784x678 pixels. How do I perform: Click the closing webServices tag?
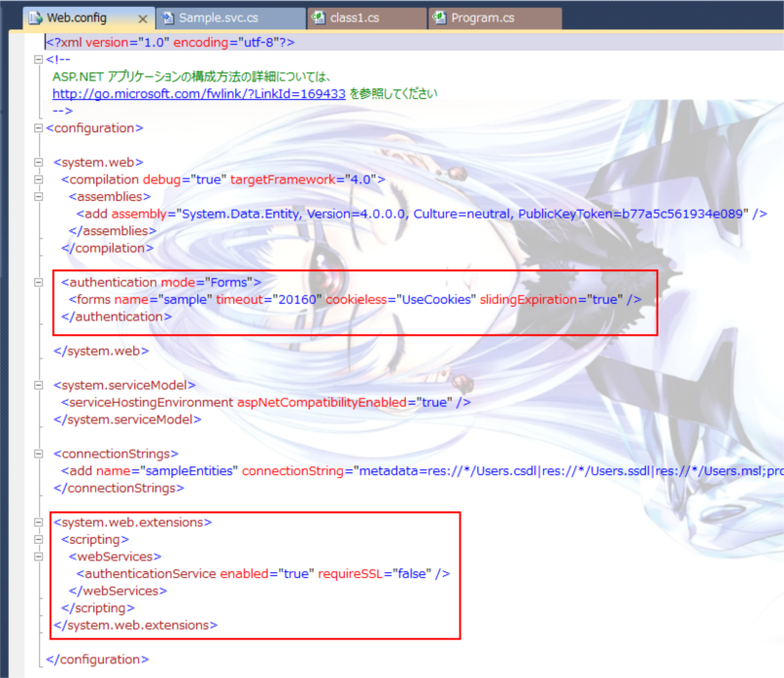(x=118, y=591)
